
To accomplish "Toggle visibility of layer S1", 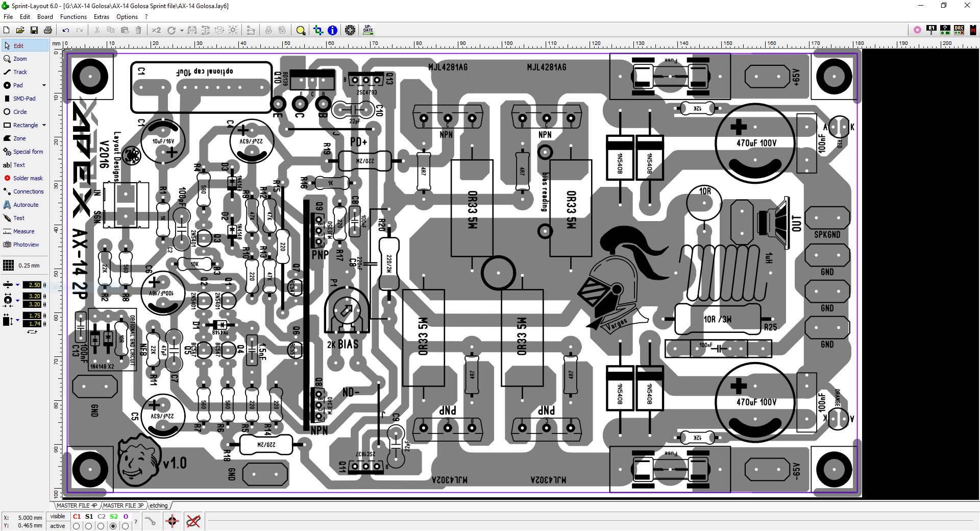I will pyautogui.click(x=89, y=516).
